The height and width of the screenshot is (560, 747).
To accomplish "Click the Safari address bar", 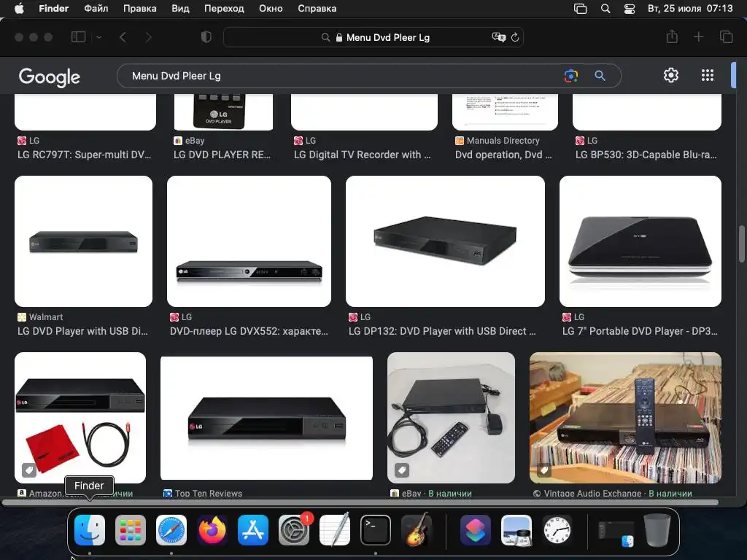I will (373, 37).
